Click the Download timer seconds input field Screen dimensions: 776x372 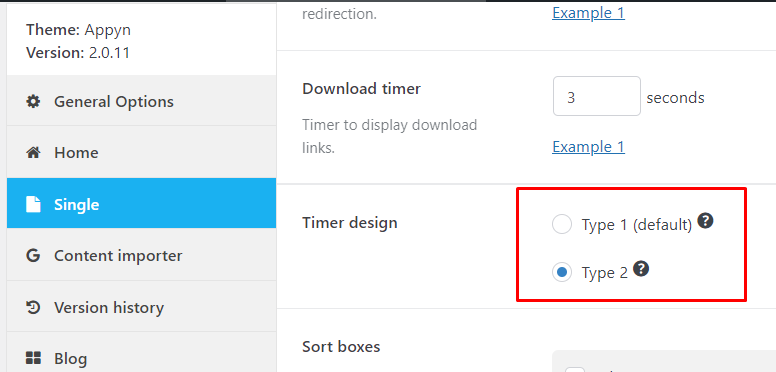pyautogui.click(x=597, y=96)
